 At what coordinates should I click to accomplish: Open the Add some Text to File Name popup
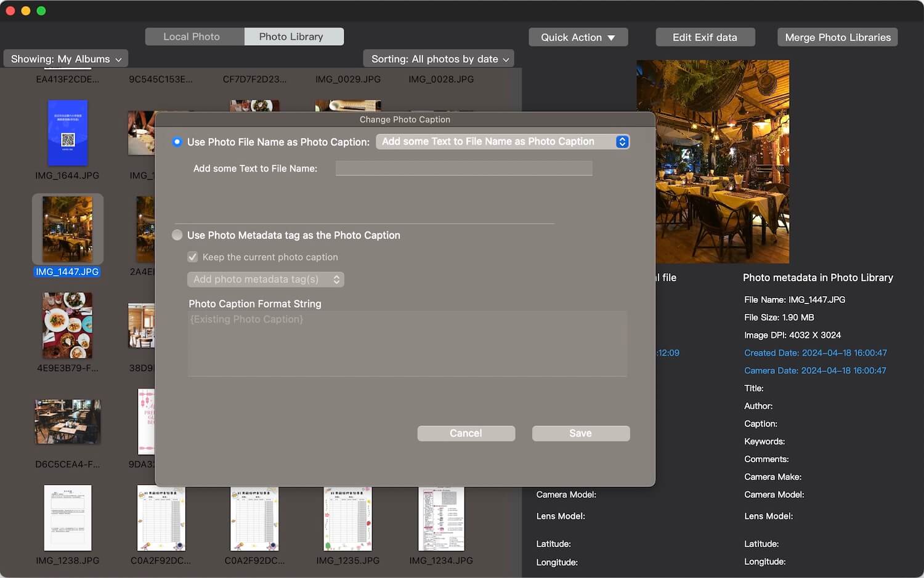coord(503,142)
